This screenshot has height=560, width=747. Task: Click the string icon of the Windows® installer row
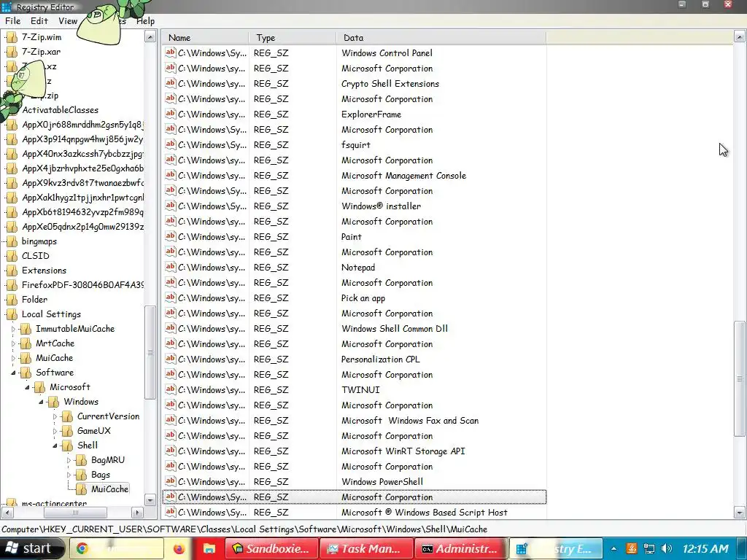(x=170, y=206)
